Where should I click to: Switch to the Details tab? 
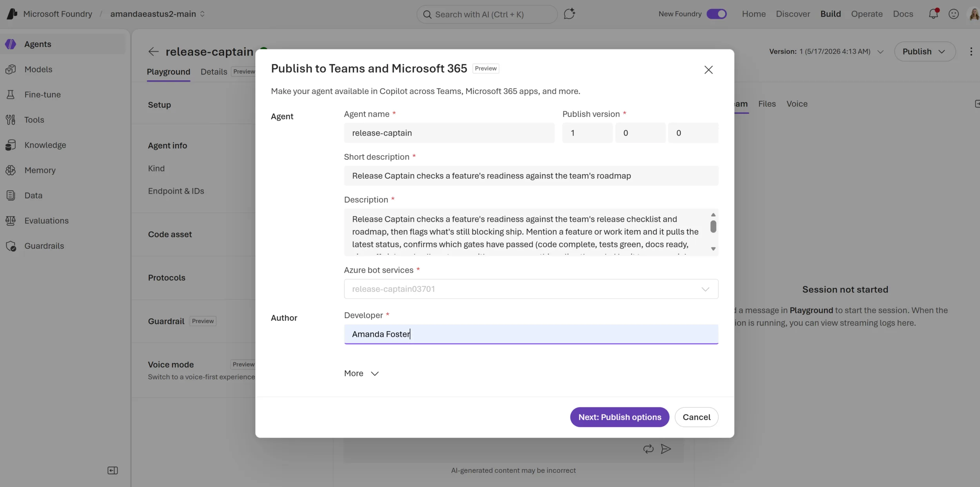pyautogui.click(x=214, y=72)
